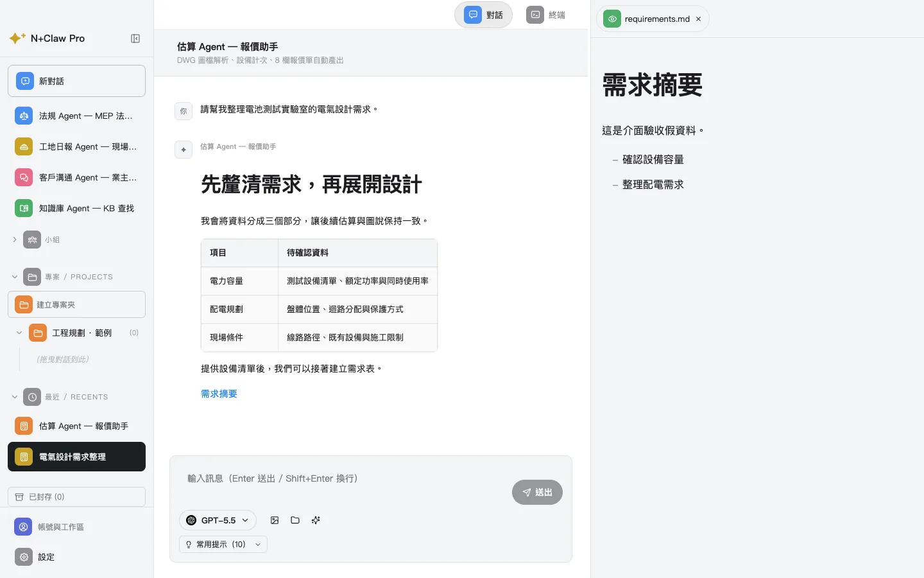Screen dimensions: 924x578
Task: Close the requirements.md tab
Action: 699,19
